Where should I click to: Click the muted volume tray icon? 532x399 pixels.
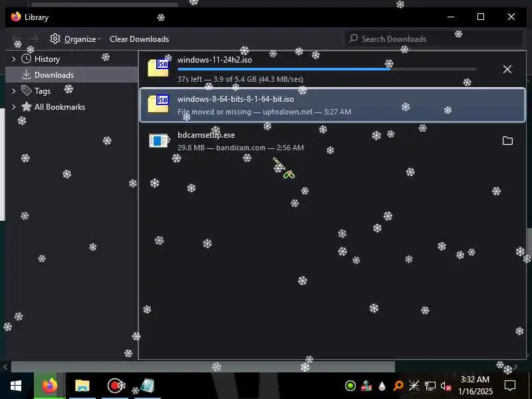coord(446,386)
